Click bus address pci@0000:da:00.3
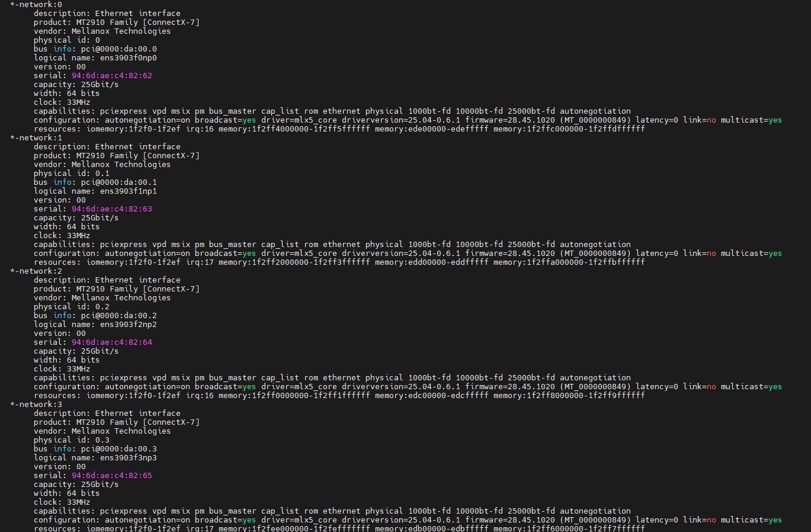 pyautogui.click(x=118, y=449)
